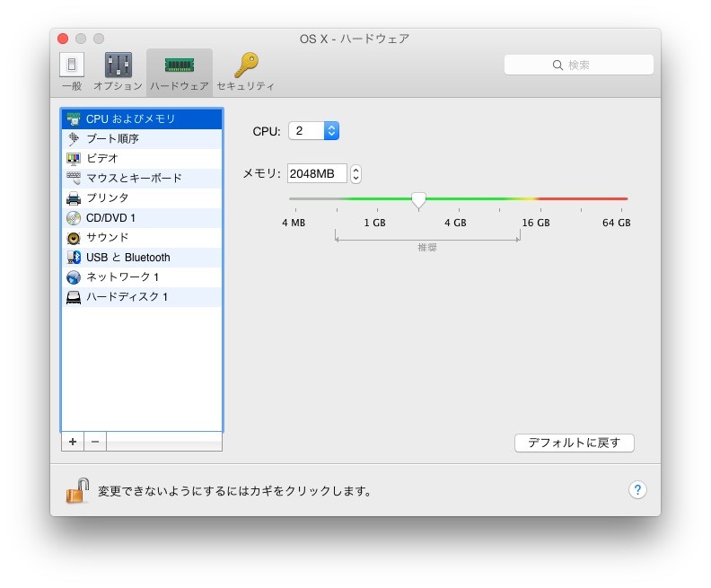This screenshot has width=711, height=588.
Task: Click the plus button to add hardware
Action: coord(73,442)
